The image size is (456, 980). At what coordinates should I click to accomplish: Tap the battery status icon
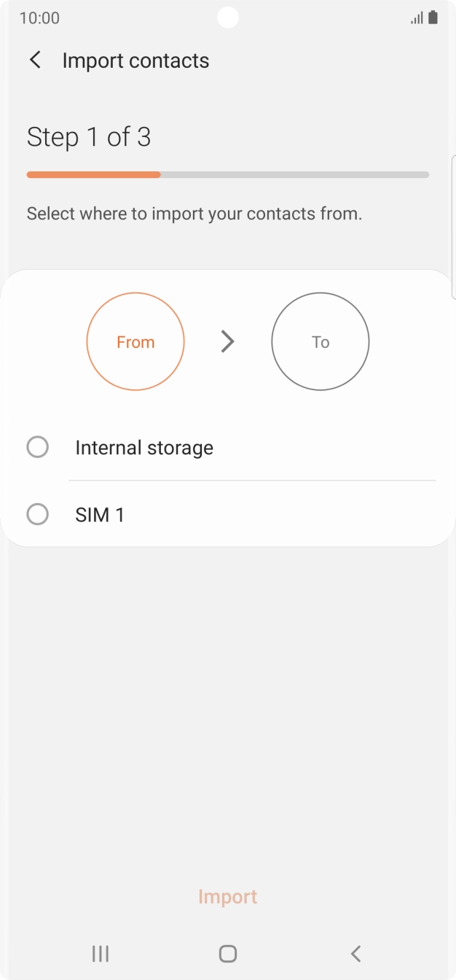coord(433,17)
